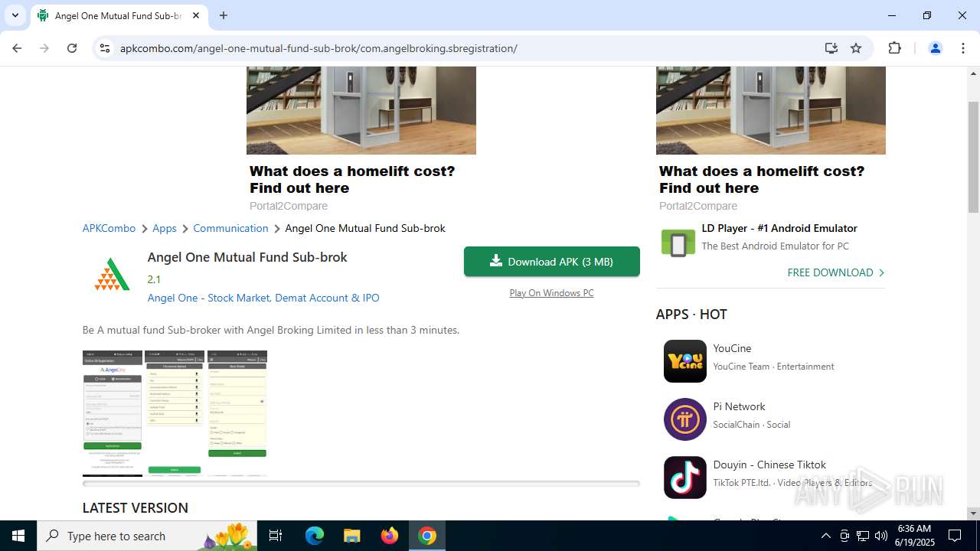Screen dimensions: 980x551
Task: Reload the apkcombo page
Action: tap(72, 48)
